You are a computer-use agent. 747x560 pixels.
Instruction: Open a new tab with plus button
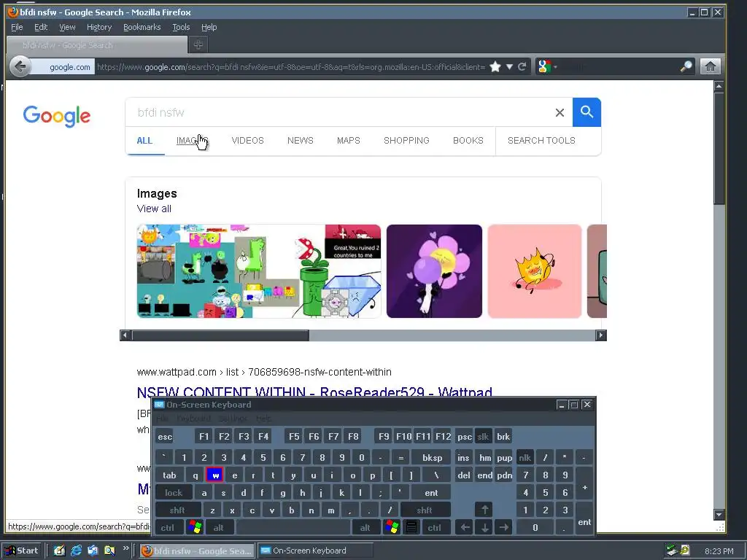(x=198, y=44)
